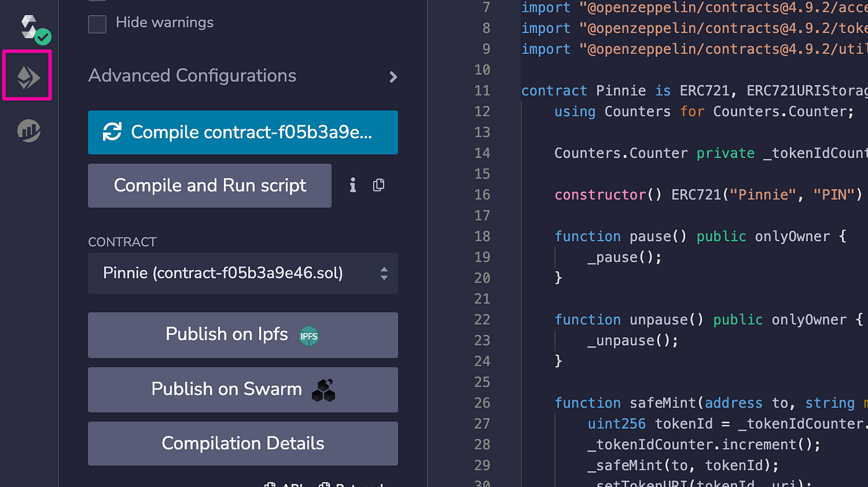Enable the Hide warnings checkbox
This screenshot has width=868, height=487.
click(x=97, y=24)
